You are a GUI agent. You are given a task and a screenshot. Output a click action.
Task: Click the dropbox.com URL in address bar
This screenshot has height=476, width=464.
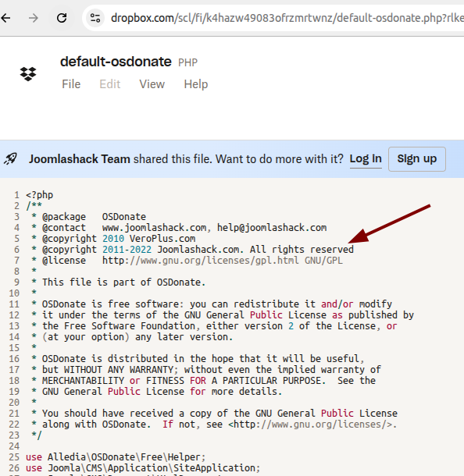[287, 18]
